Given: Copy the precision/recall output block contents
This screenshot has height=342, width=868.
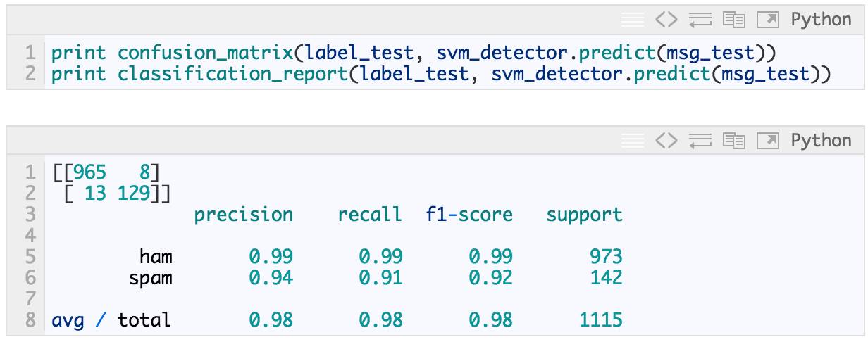Looking at the screenshot, I should [734, 141].
